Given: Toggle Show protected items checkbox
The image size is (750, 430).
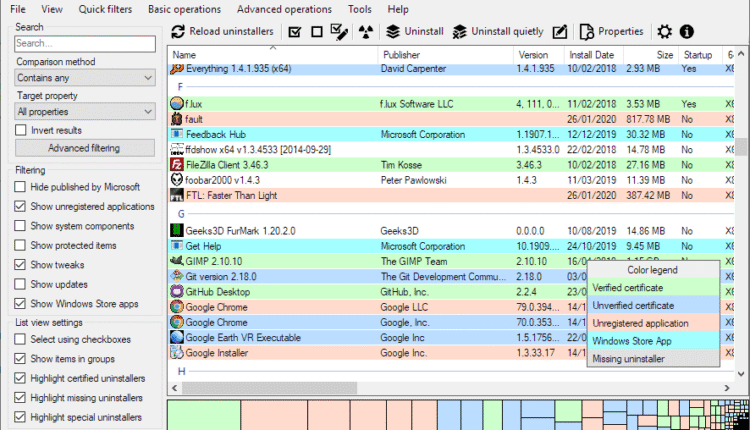Looking at the screenshot, I should pyautogui.click(x=20, y=245).
